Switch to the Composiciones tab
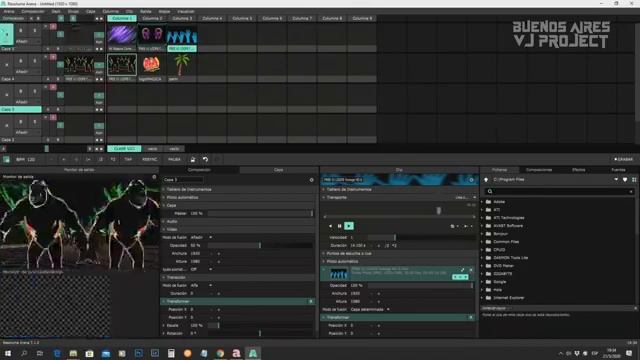This screenshot has height=360, width=640. coord(539,170)
